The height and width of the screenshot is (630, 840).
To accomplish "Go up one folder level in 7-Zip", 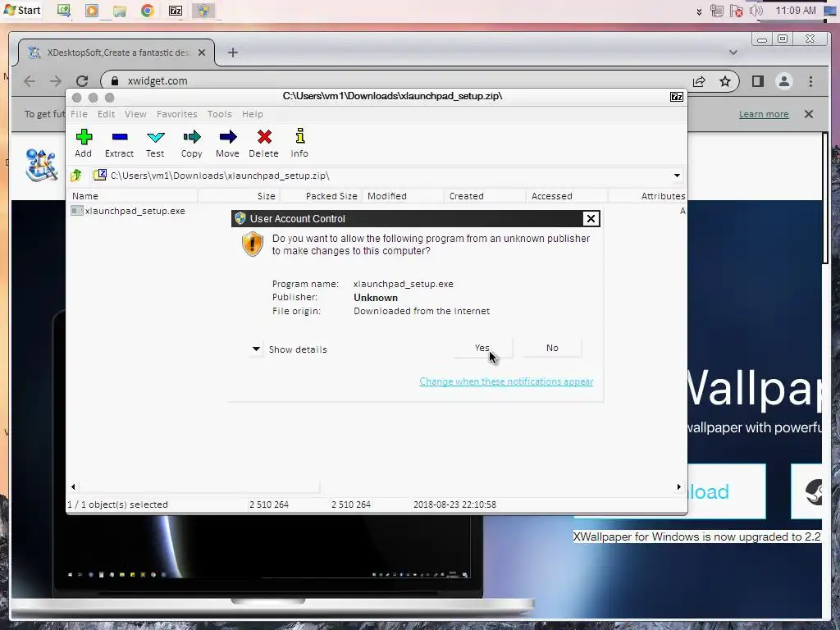I will click(76, 176).
